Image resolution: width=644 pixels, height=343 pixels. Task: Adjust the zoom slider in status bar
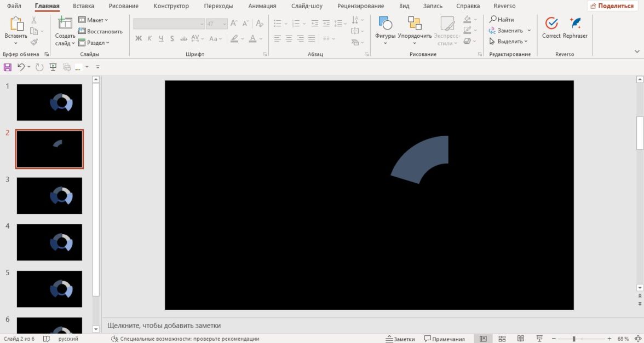pos(574,339)
